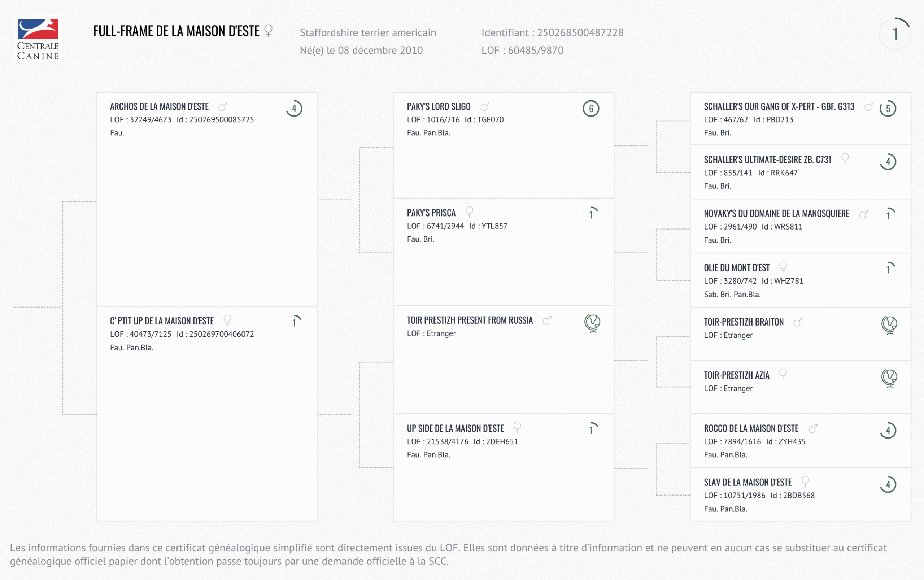924x580 pixels.
Task: Select Paky's Prisca ancestor name
Action: 431,213
